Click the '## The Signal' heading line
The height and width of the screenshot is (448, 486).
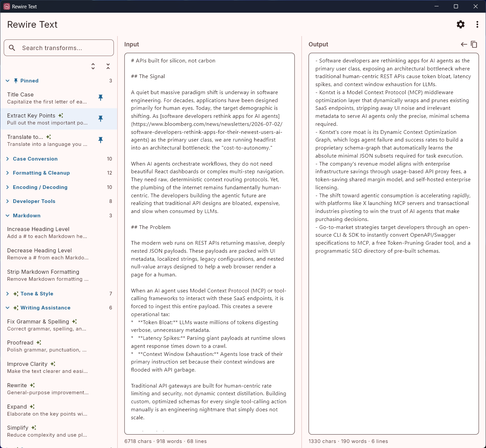click(148, 76)
